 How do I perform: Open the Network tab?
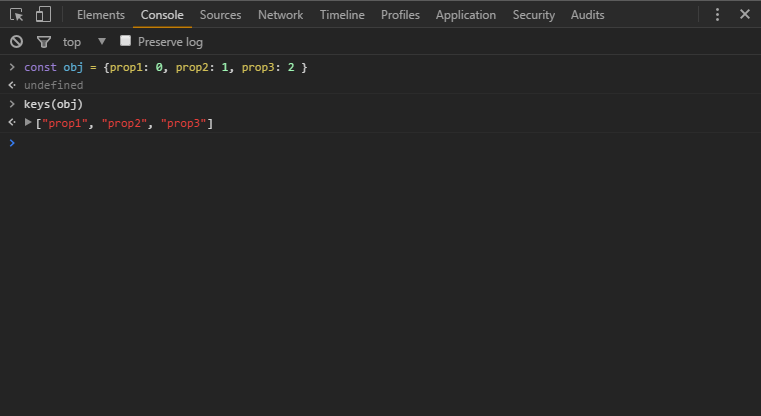coord(280,15)
